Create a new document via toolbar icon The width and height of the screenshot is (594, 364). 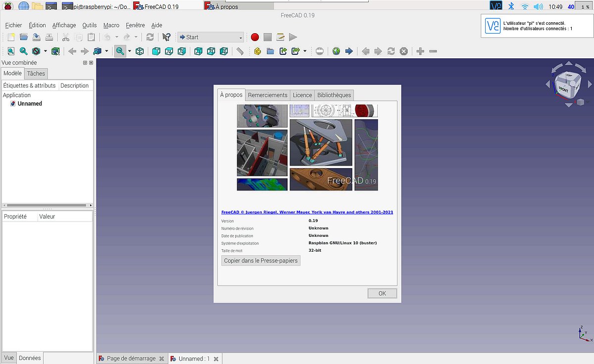coord(11,37)
